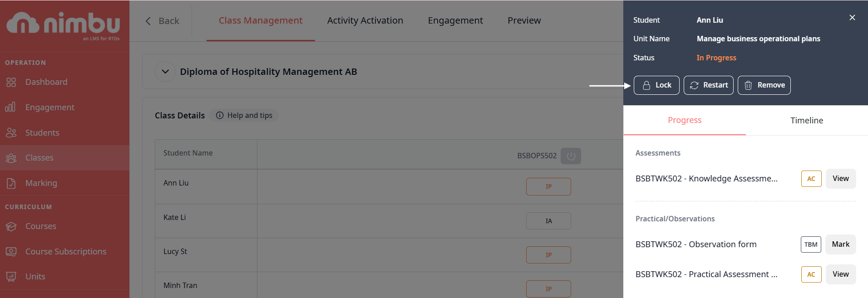Open Minh Tran's student link
This screenshot has width=868, height=298.
[x=180, y=285]
